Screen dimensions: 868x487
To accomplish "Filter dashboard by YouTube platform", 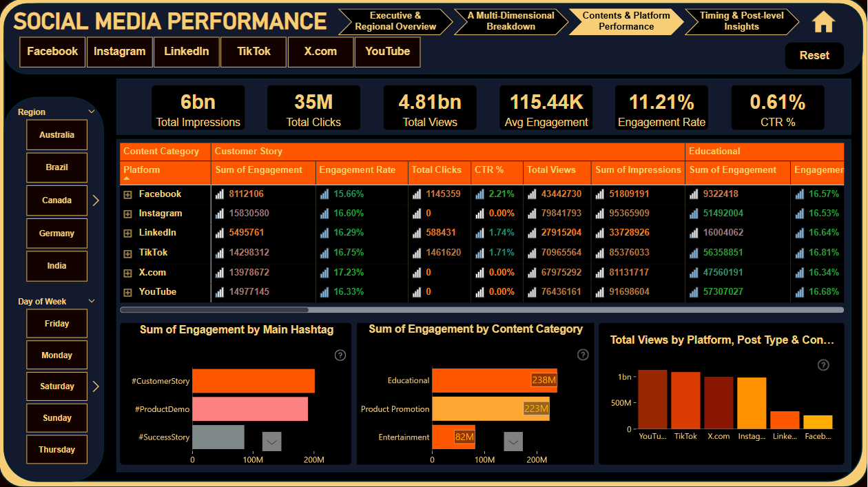I will click(387, 52).
